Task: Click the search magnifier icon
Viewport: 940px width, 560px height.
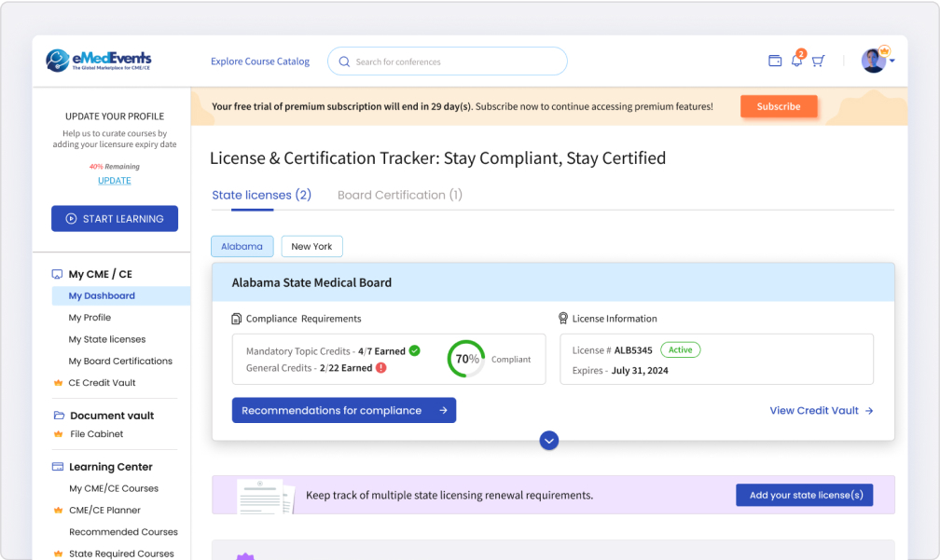Action: pos(344,61)
